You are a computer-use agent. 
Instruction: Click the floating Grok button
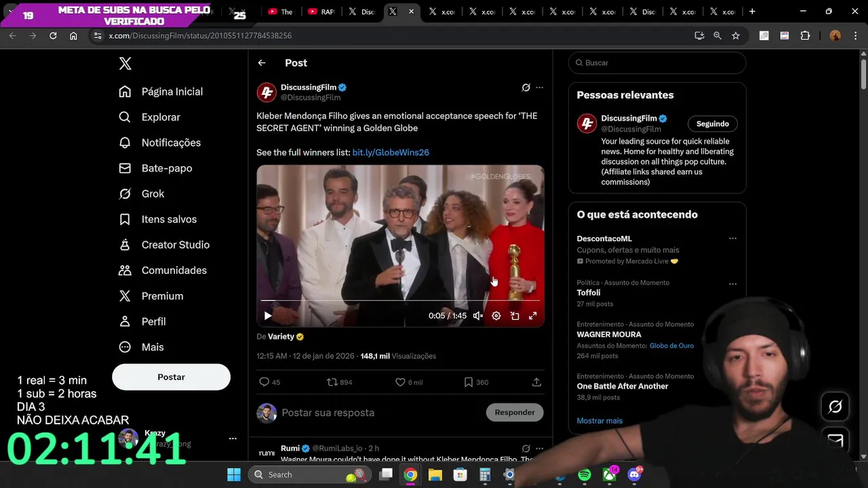click(835, 407)
